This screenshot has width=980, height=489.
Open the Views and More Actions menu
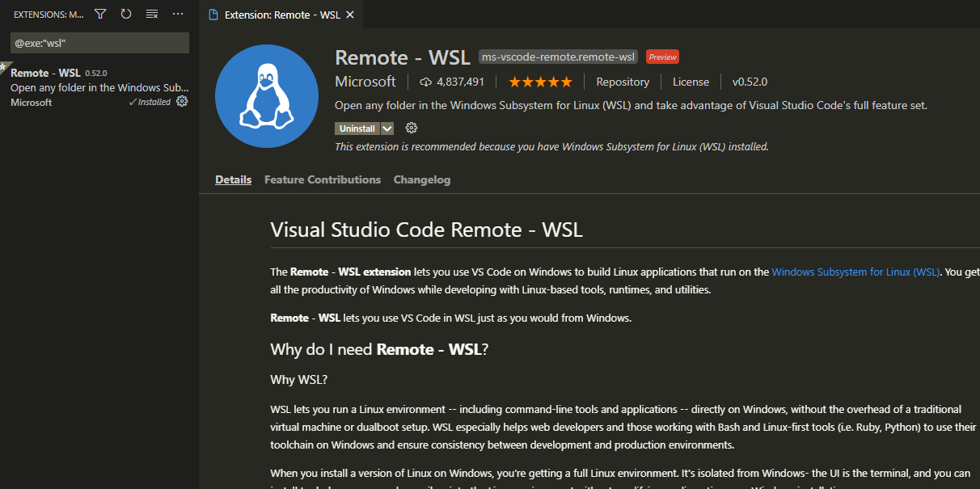(x=178, y=14)
